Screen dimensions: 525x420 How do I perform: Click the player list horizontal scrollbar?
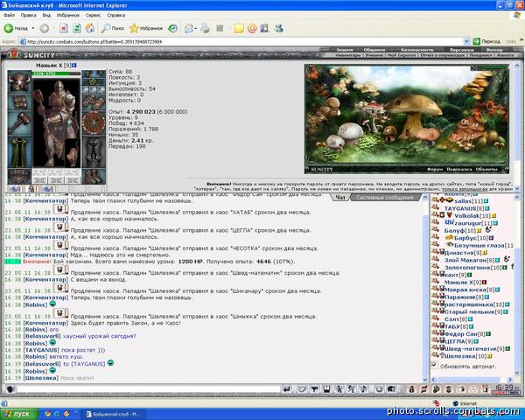tap(472, 380)
